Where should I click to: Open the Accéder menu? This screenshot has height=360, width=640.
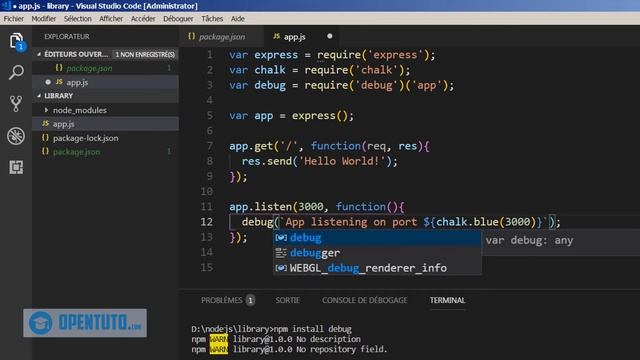[x=143, y=19]
